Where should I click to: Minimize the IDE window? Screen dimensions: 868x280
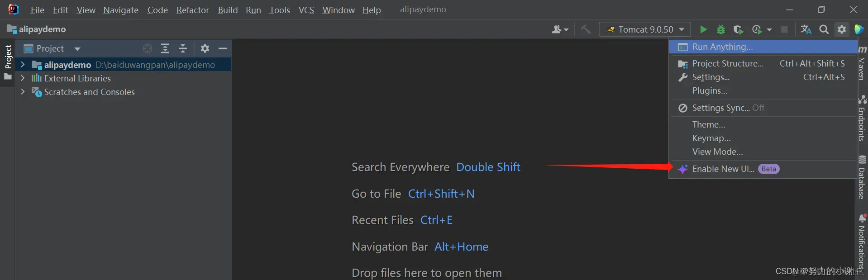(x=790, y=9)
